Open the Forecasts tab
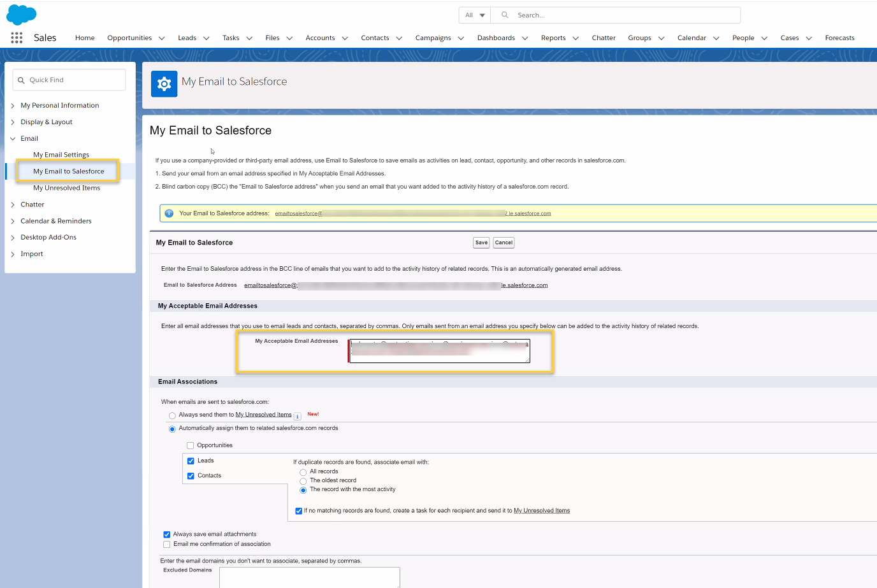 coord(839,38)
